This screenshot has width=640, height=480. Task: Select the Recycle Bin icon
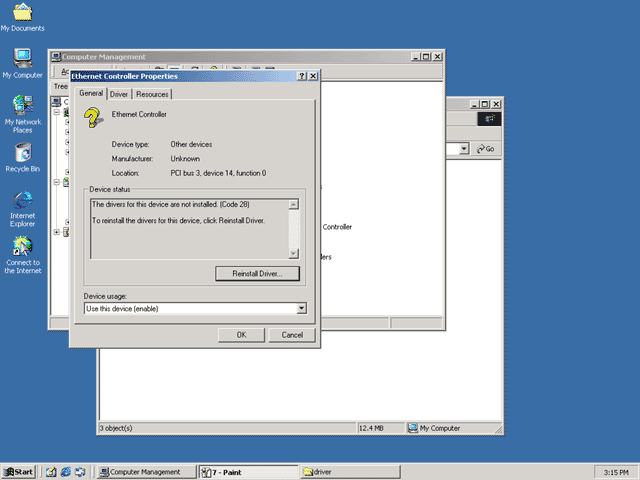tap(22, 157)
